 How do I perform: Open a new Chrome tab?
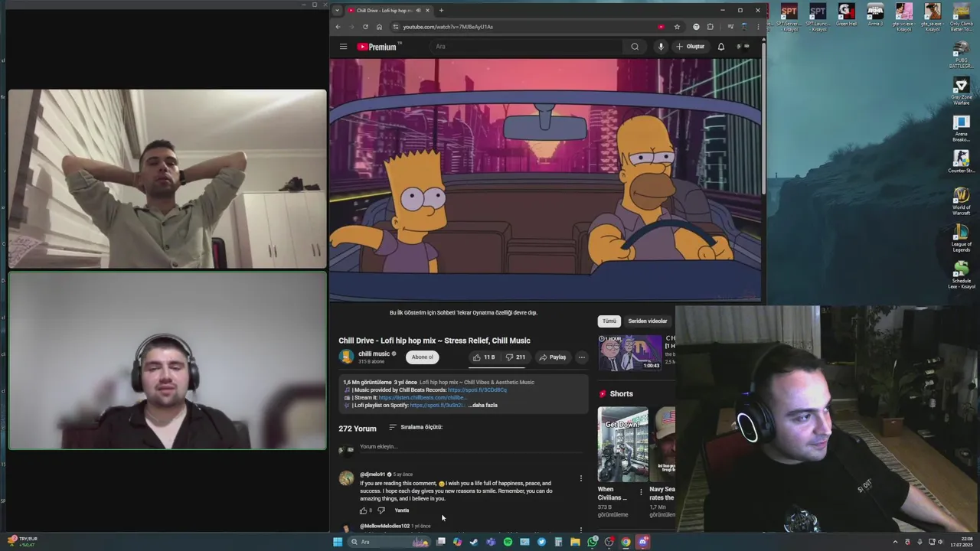click(441, 11)
